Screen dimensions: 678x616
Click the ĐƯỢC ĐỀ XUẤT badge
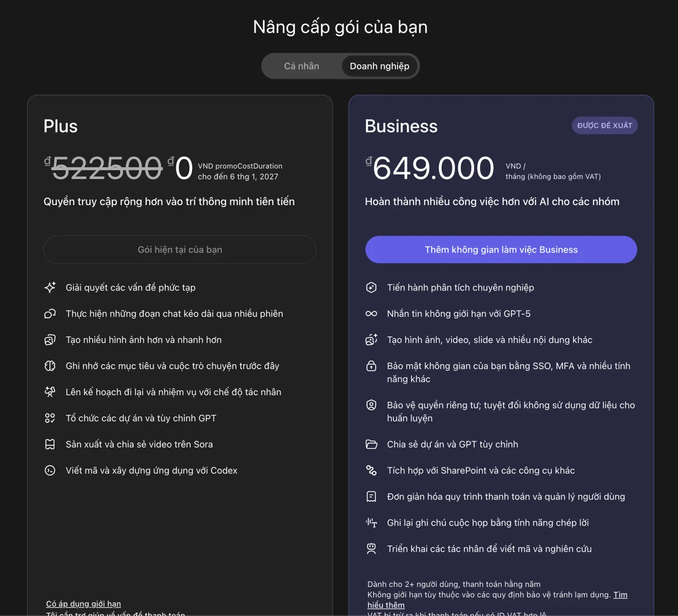click(604, 125)
